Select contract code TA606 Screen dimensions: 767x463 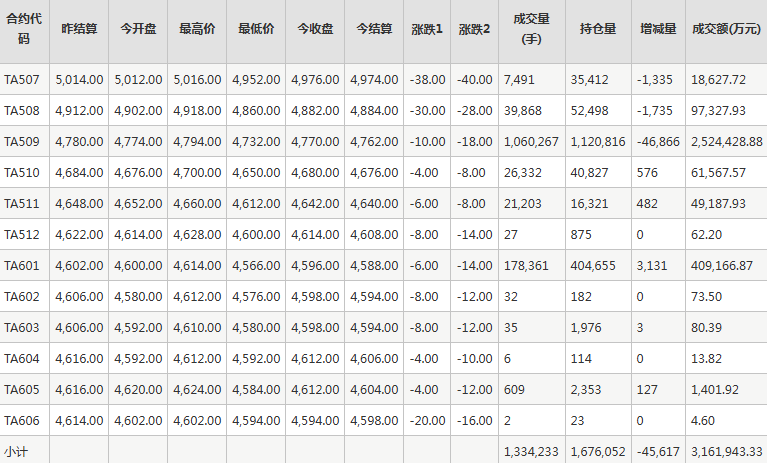coord(22,420)
